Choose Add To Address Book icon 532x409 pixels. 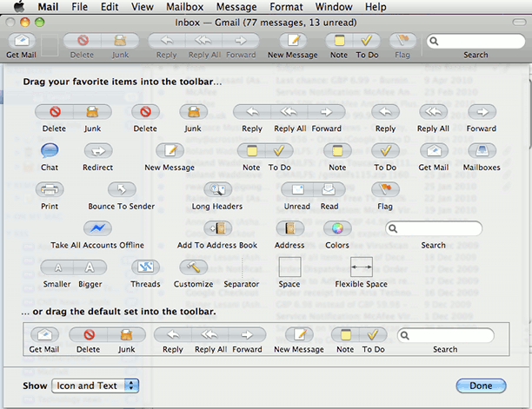[x=217, y=228]
